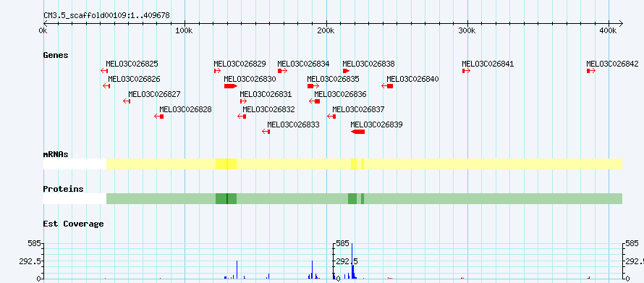Open the MEL03C026838 gene glyph

coord(346,71)
